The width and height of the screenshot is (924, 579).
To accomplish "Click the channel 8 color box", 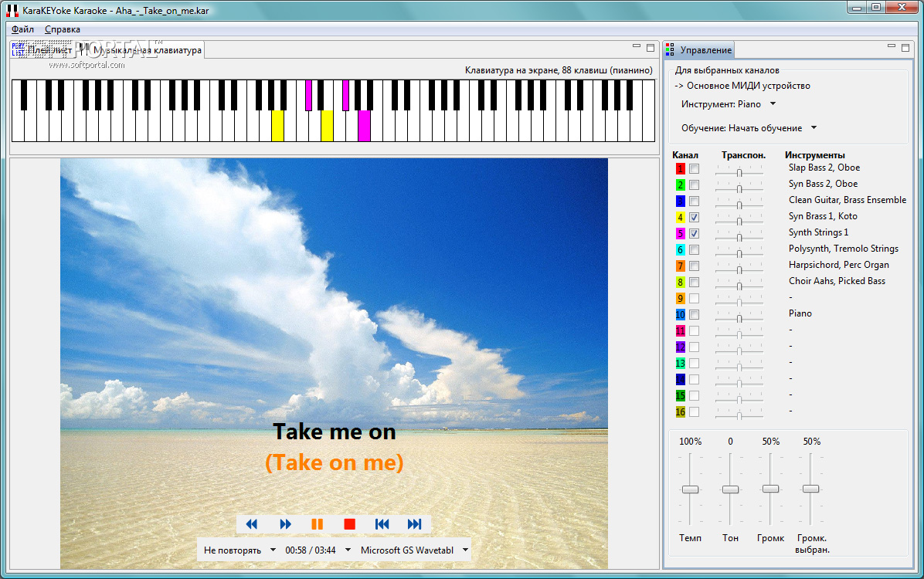I will pos(680,282).
